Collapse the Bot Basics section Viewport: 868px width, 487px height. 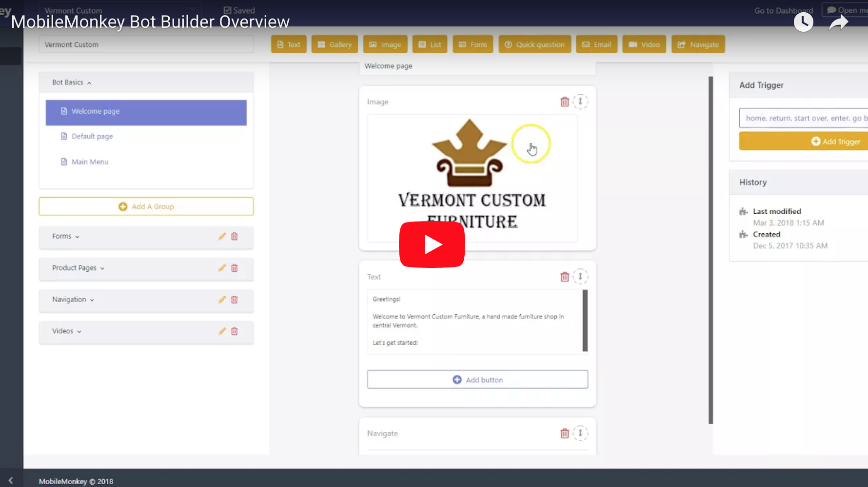click(89, 82)
